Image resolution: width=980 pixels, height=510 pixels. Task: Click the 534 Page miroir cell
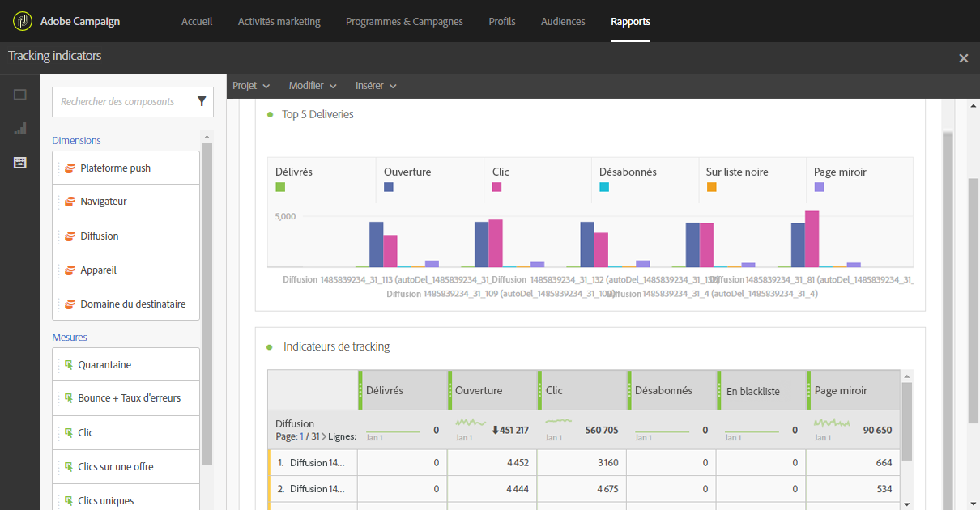(853, 489)
